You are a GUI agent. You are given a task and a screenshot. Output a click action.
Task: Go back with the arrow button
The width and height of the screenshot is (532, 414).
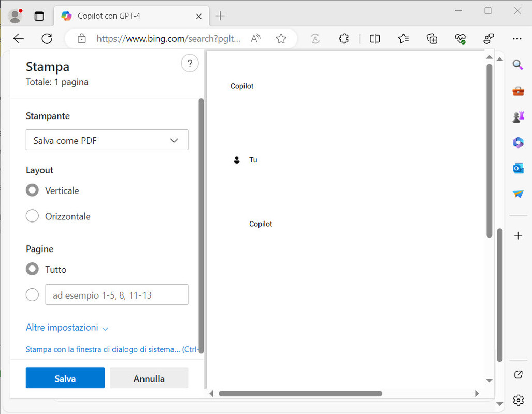pyautogui.click(x=18, y=39)
